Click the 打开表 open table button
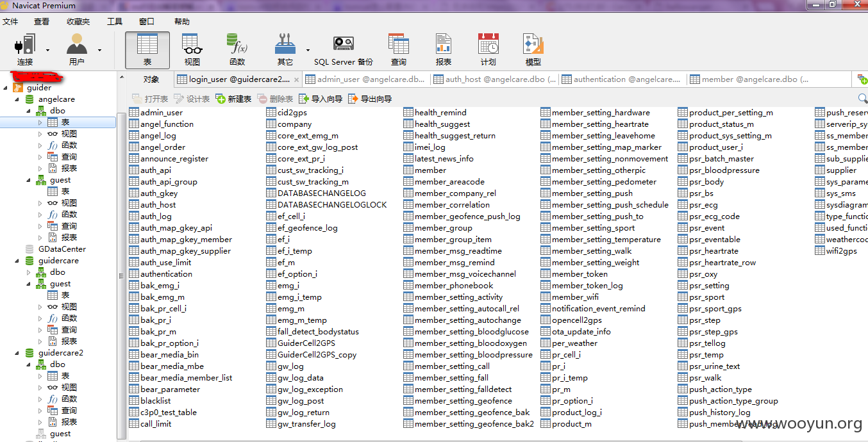The image size is (868, 442). click(x=150, y=99)
